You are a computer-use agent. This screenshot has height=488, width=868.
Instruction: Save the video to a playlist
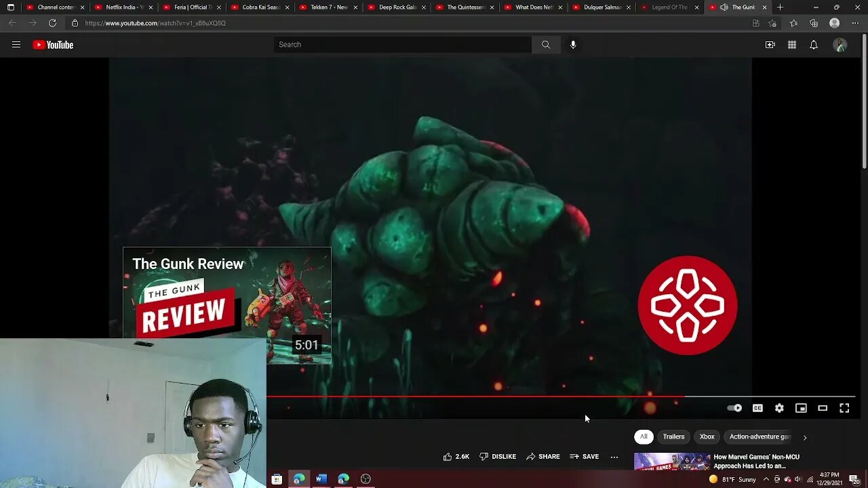pos(585,457)
